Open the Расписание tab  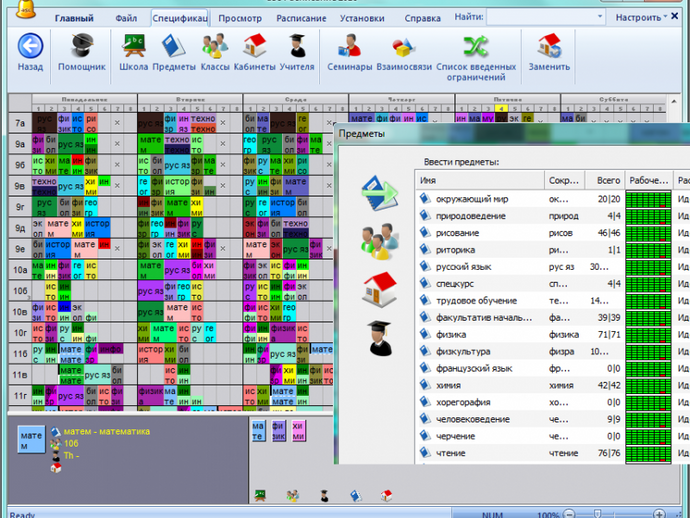(x=301, y=18)
